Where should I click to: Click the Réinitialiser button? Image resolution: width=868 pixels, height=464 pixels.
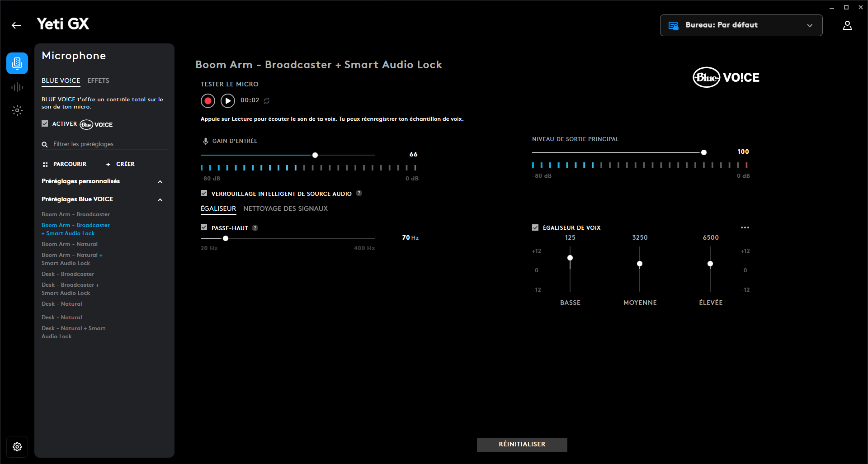522,445
